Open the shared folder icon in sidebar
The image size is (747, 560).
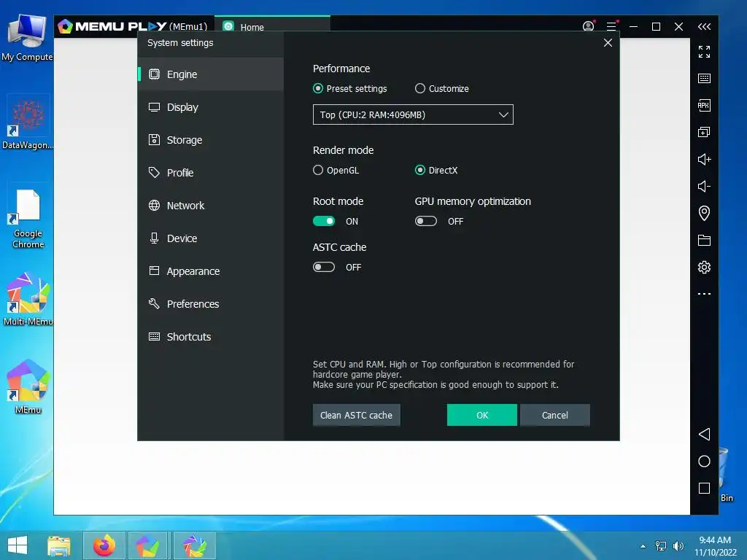pyautogui.click(x=704, y=240)
